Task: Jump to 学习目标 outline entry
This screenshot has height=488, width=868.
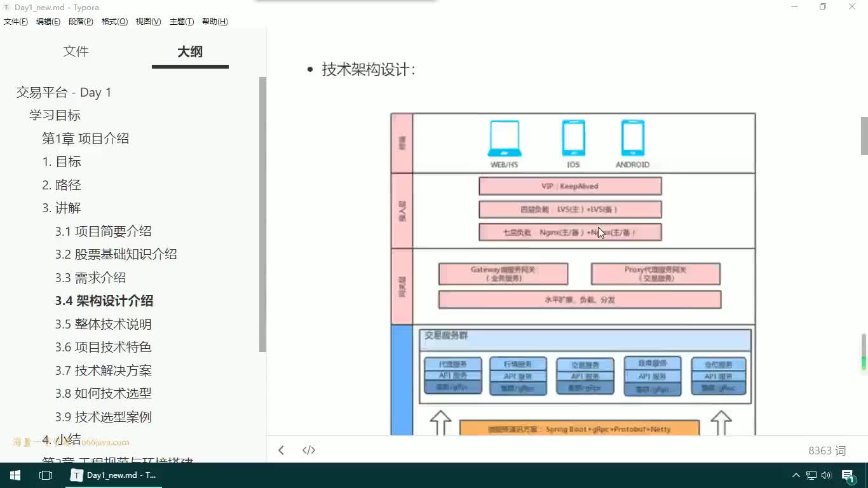Action: point(55,115)
